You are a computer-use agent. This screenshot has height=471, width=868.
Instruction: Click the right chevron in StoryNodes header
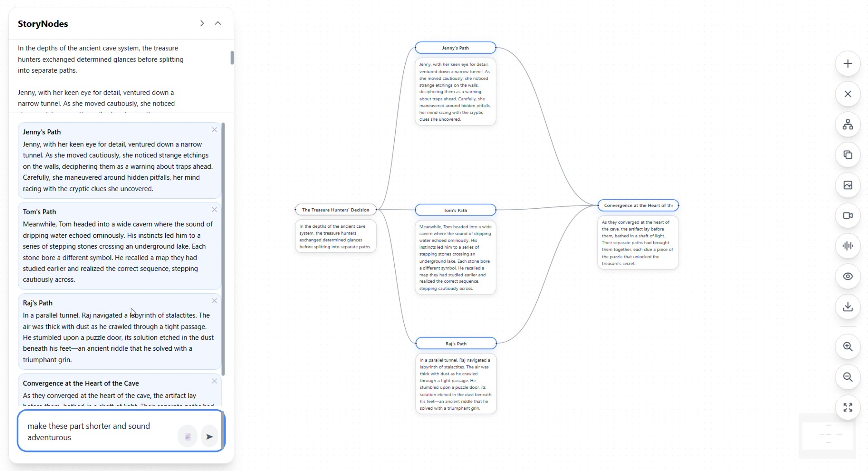pyautogui.click(x=202, y=23)
